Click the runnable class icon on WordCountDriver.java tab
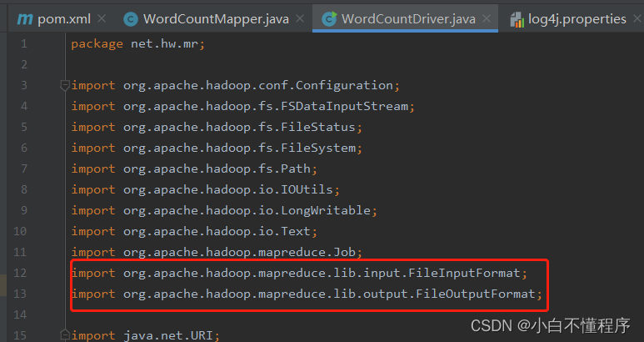The image size is (644, 342). 329,19
